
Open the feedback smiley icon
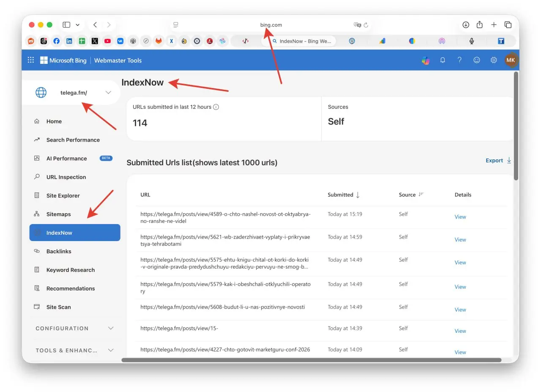(x=477, y=60)
